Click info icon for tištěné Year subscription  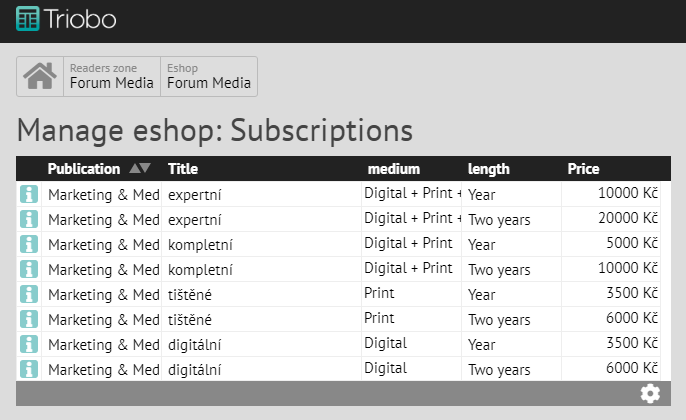click(28, 294)
